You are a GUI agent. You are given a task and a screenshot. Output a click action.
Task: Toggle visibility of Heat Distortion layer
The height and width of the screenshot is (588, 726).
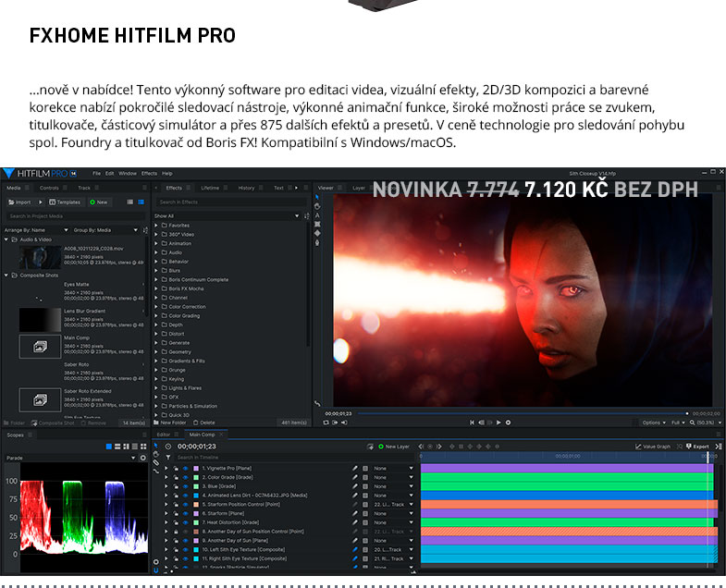(185, 522)
